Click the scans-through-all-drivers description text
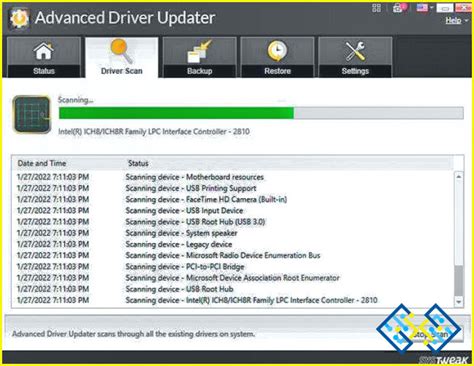The width and height of the screenshot is (474, 366). pyautogui.click(x=133, y=334)
